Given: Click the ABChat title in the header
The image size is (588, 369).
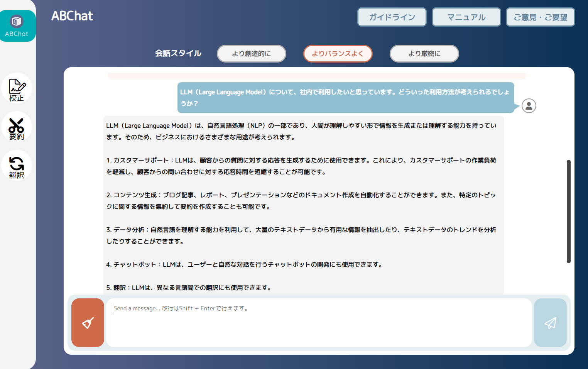Looking at the screenshot, I should pyautogui.click(x=72, y=16).
